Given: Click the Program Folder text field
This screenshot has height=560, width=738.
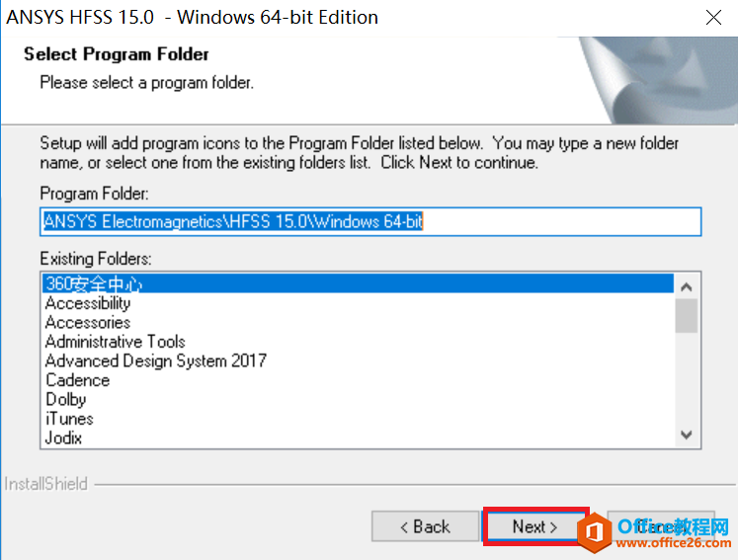Looking at the screenshot, I should (370, 222).
